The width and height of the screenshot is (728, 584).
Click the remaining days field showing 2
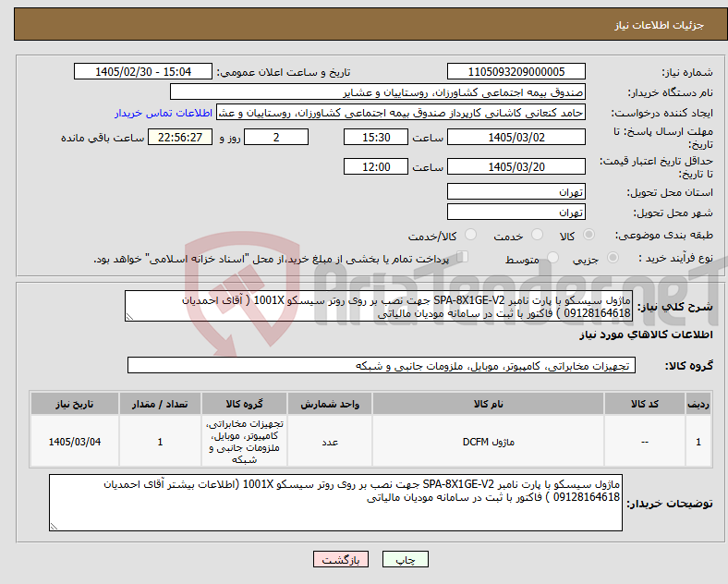(276, 138)
